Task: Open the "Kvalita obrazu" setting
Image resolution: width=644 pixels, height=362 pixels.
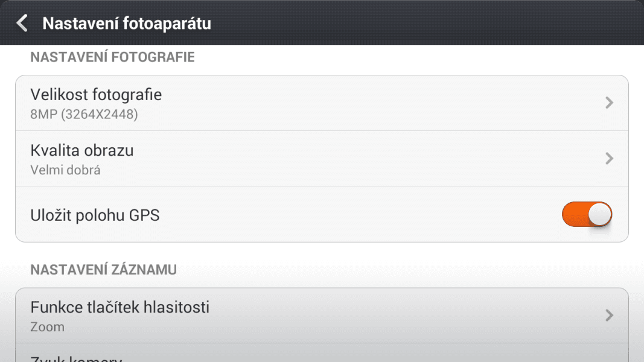Action: point(82,150)
